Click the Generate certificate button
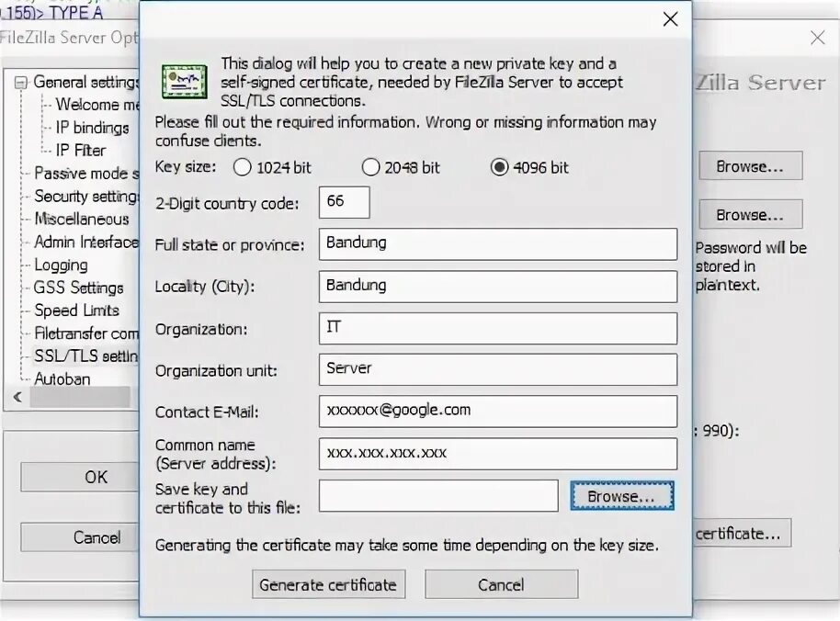 (328, 584)
